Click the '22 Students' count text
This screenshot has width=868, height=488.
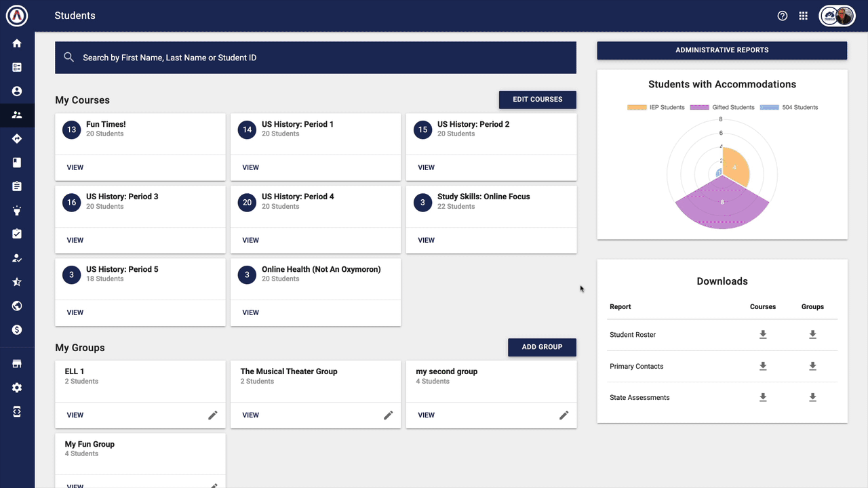pyautogui.click(x=456, y=207)
